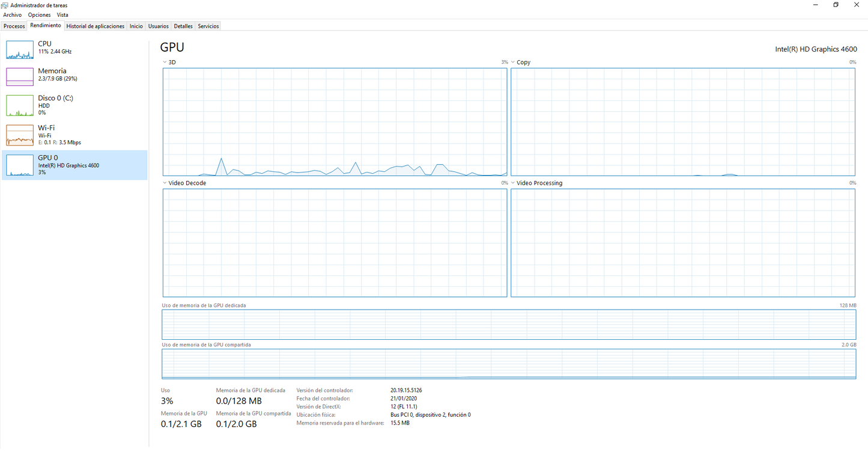This screenshot has width=868, height=451.
Task: Open the Copy engine graph dropdown
Action: 513,63
